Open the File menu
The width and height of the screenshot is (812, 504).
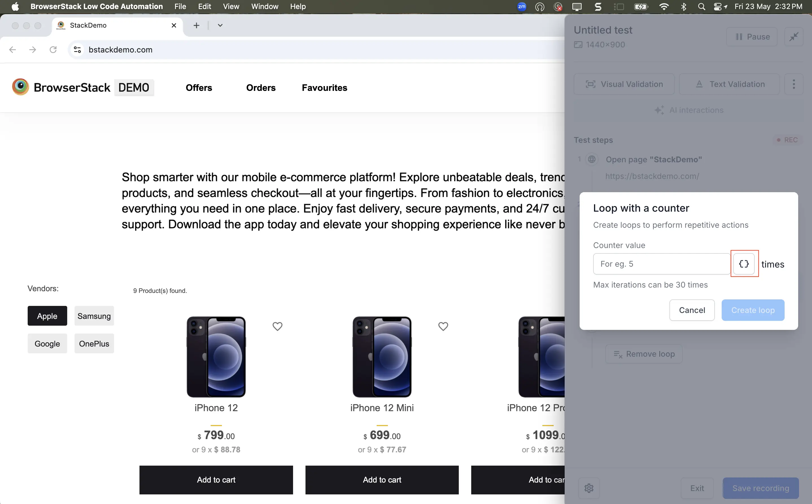(x=180, y=6)
